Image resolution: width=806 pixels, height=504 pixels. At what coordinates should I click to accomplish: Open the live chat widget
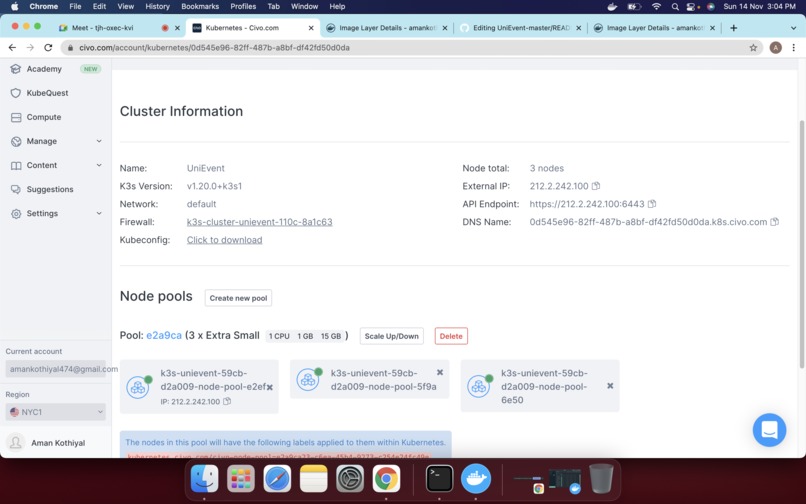(769, 430)
